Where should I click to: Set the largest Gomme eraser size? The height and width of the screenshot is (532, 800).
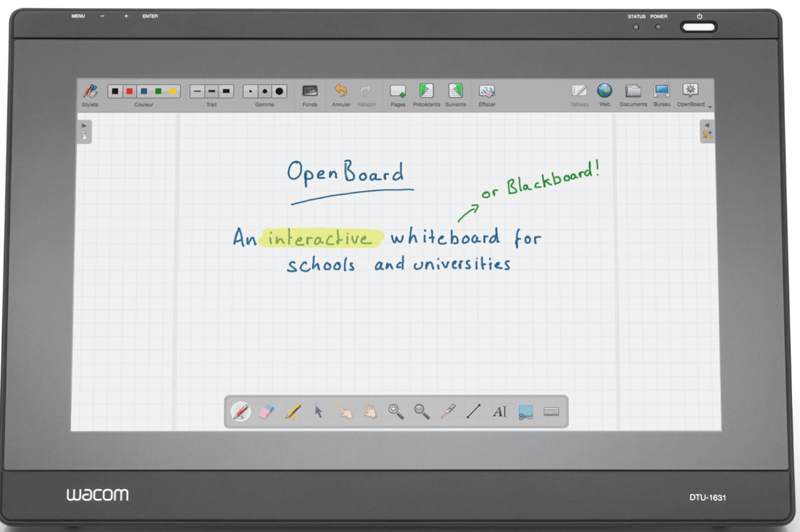[280, 92]
